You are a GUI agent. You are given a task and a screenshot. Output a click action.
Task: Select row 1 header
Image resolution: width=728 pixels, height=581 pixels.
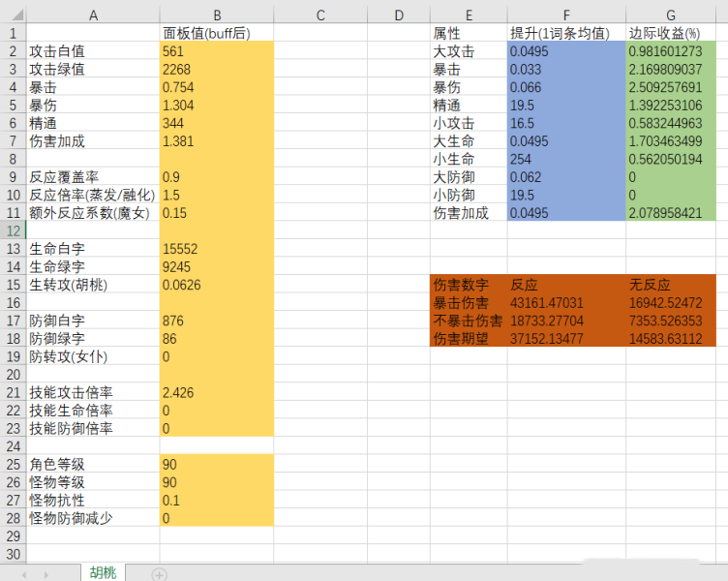(14, 34)
